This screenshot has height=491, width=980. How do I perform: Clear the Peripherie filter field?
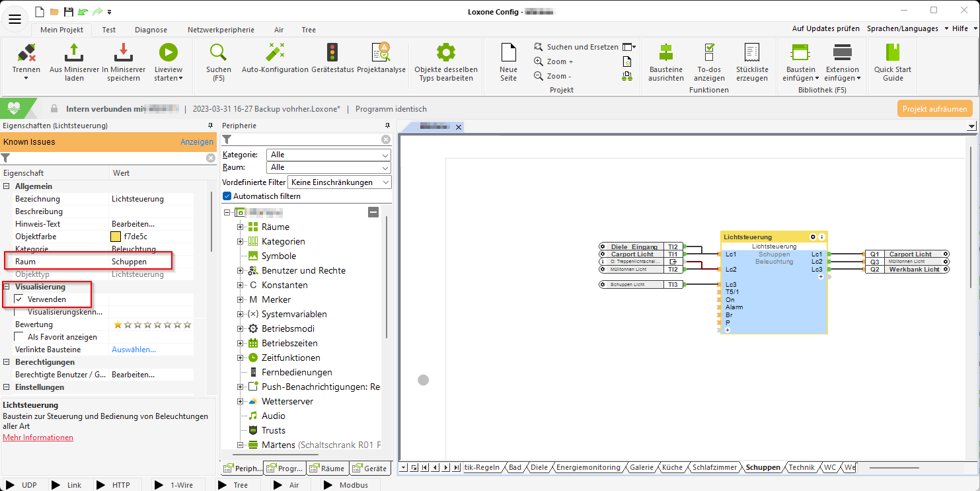(386, 139)
